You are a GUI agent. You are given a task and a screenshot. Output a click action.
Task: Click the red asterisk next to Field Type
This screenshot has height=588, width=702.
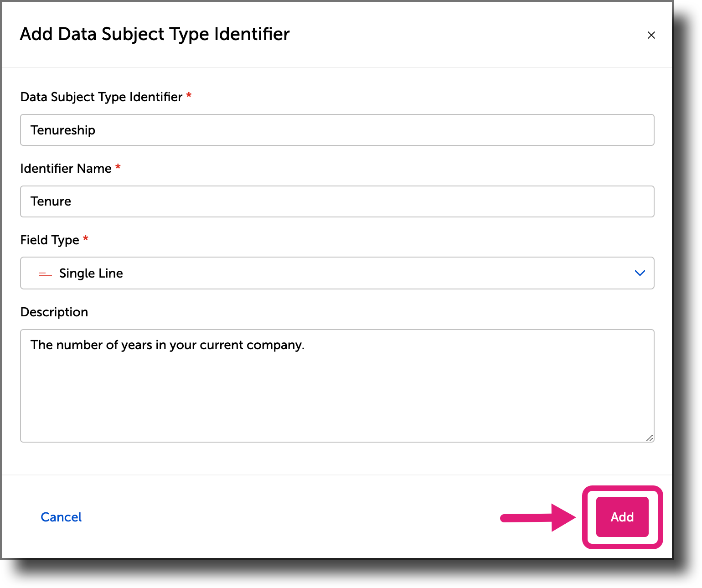tap(86, 239)
